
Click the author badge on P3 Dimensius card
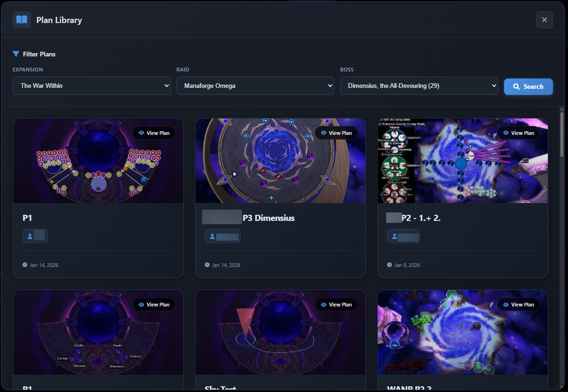pyautogui.click(x=222, y=236)
